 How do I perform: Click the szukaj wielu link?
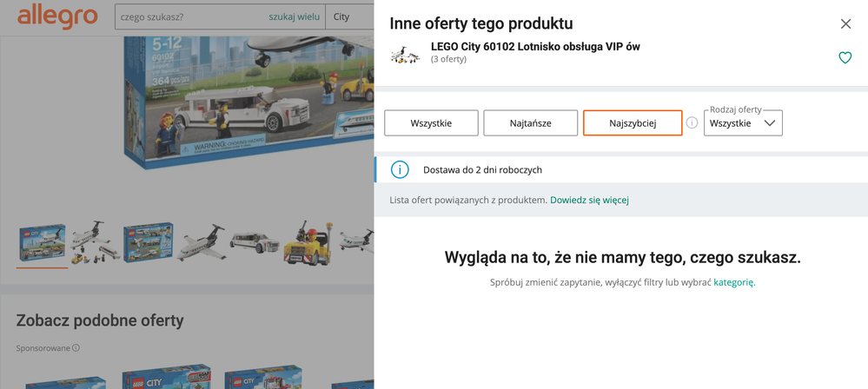click(294, 16)
